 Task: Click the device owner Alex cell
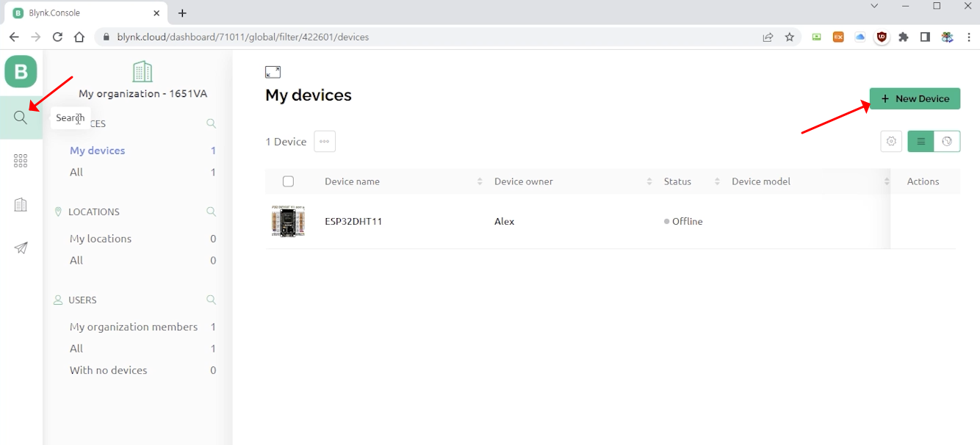point(504,221)
